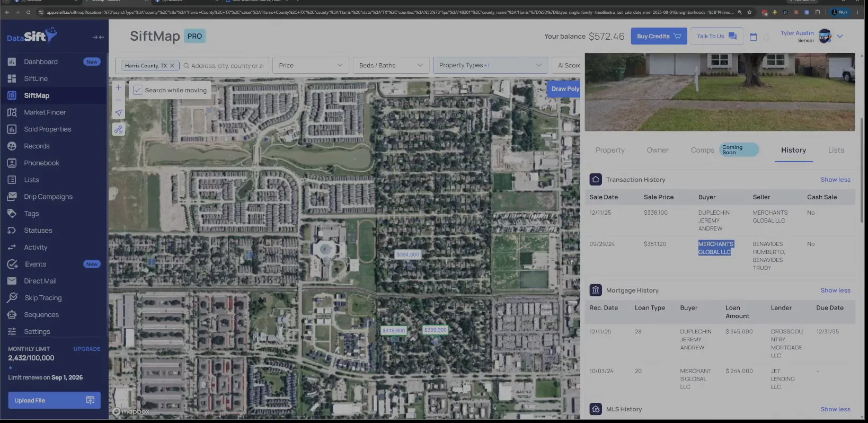Select the $394,000 price marker on map

tap(408, 254)
